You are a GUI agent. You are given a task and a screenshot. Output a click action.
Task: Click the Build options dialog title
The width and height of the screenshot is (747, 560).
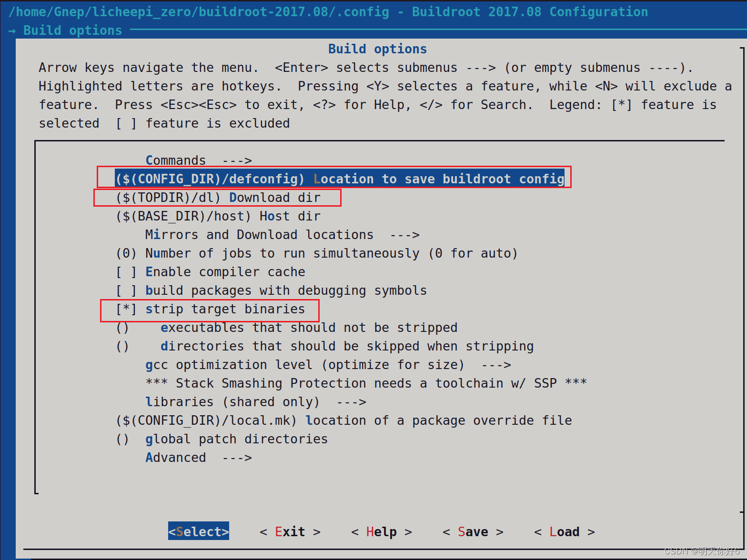[378, 49]
